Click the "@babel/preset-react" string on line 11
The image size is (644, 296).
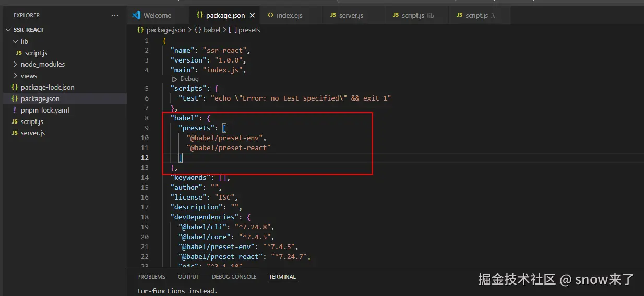(x=229, y=148)
